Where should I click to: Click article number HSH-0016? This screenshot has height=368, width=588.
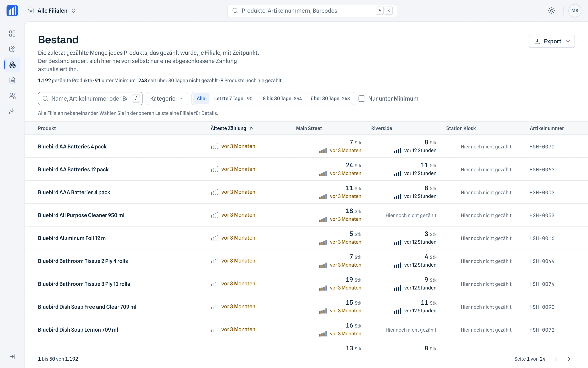[x=542, y=238]
